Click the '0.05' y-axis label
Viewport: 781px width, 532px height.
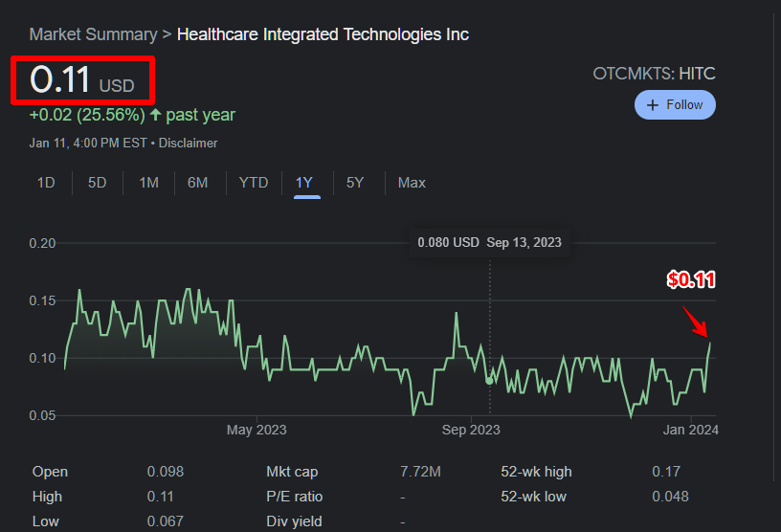(x=42, y=415)
